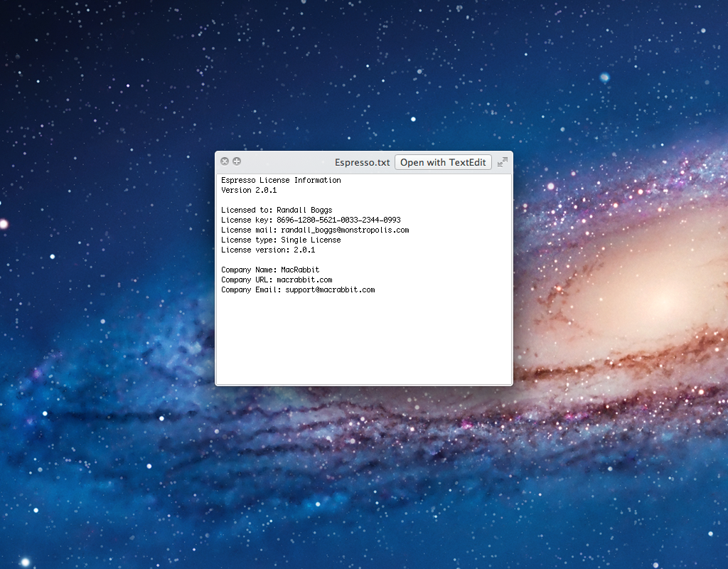Click the support@macrabbit.com company email line
This screenshot has height=569, width=728.
[x=298, y=290]
